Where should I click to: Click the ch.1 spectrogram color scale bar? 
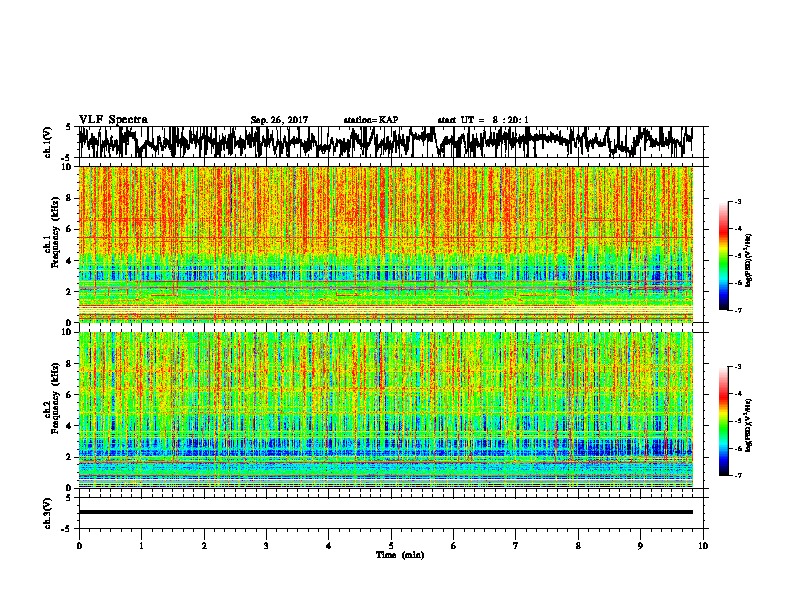723,256
